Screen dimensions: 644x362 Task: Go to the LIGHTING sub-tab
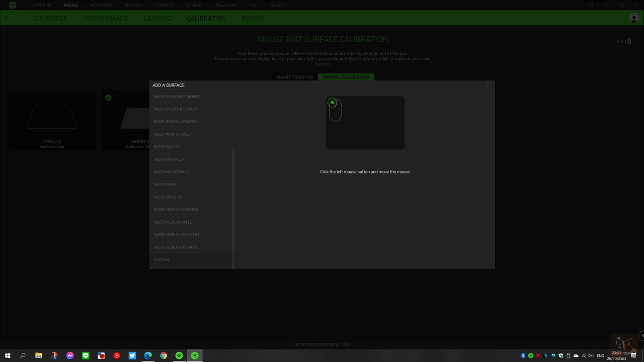point(157,18)
